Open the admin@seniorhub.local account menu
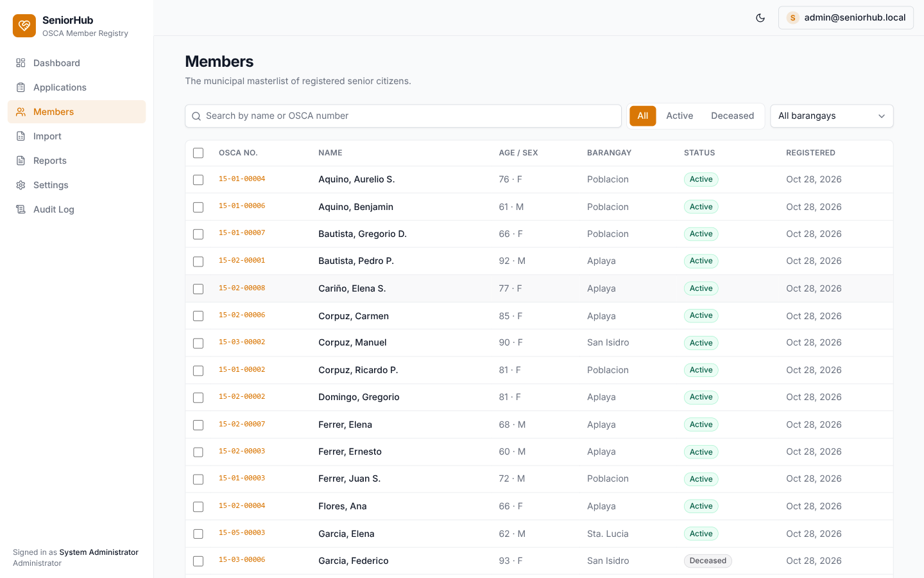This screenshot has height=578, width=924. [x=846, y=18]
